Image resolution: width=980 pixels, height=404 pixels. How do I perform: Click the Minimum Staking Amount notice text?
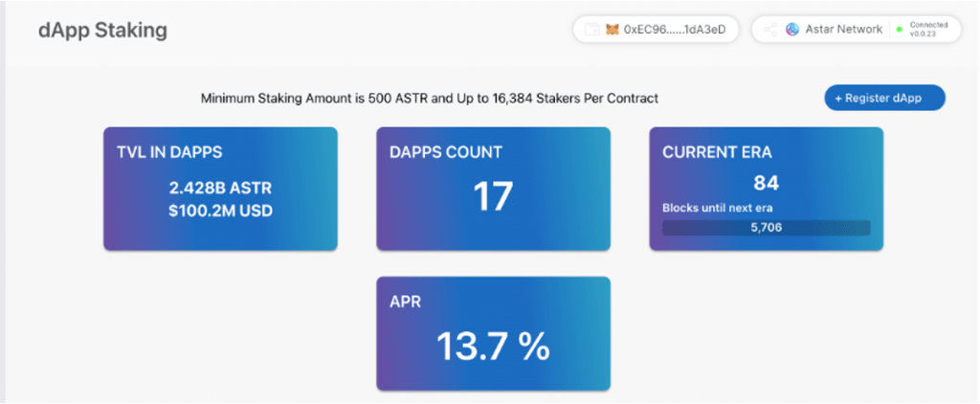pyautogui.click(x=430, y=99)
